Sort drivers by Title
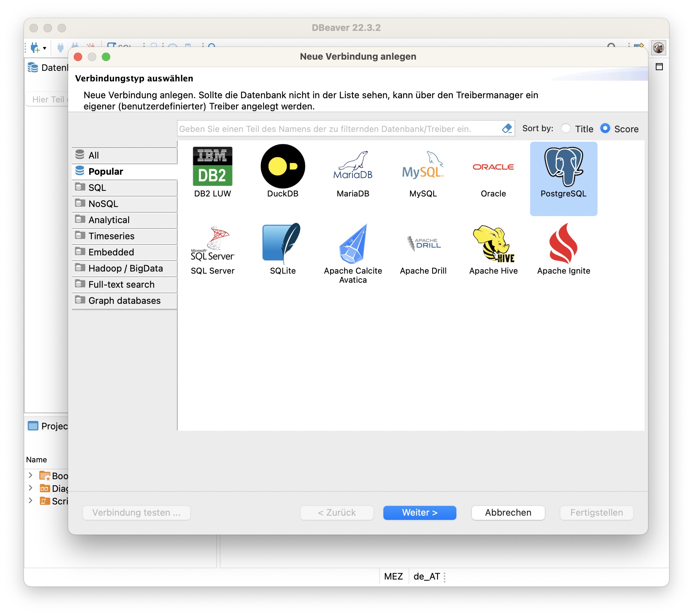The image size is (693, 616). point(566,128)
